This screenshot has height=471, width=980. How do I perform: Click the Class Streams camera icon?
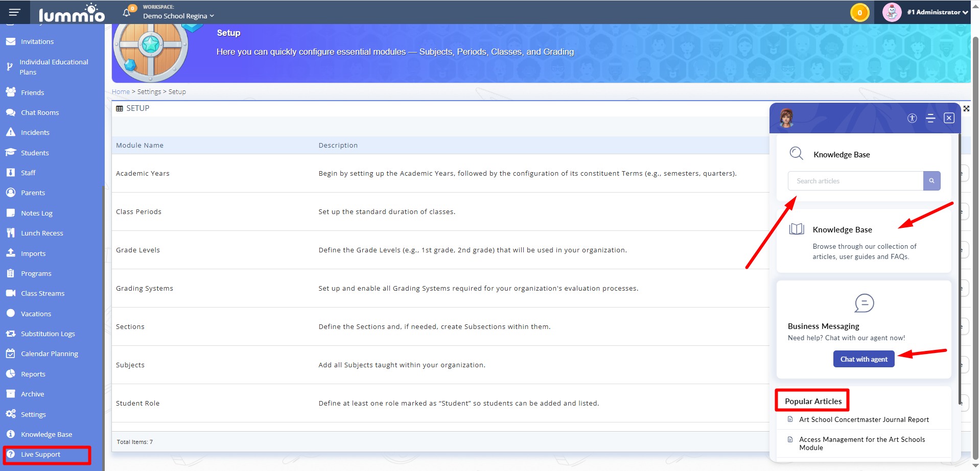pos(11,293)
